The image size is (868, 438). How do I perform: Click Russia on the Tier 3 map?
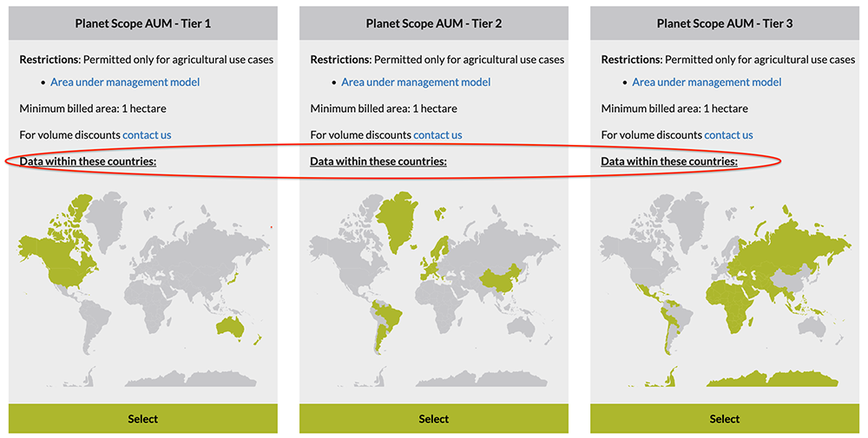[x=797, y=244]
